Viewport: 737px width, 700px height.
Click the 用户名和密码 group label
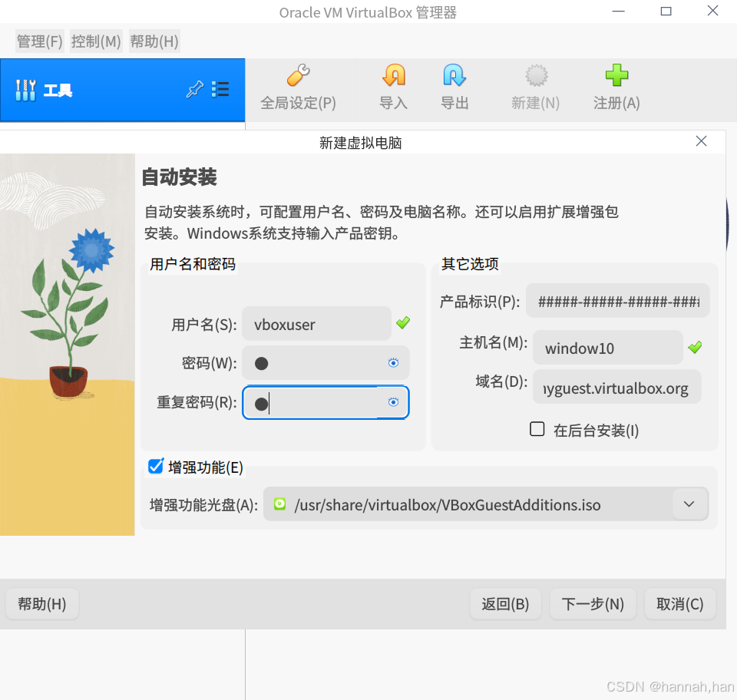193,264
